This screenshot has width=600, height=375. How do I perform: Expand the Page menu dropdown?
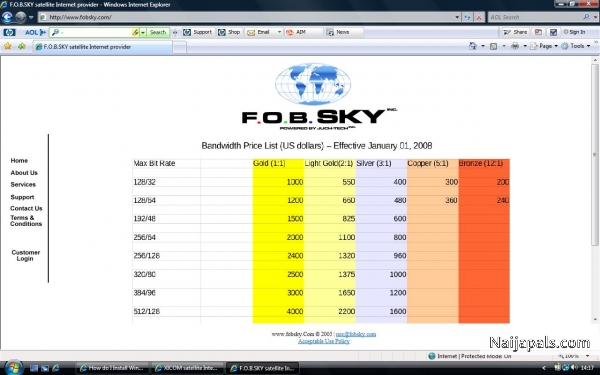[x=544, y=46]
